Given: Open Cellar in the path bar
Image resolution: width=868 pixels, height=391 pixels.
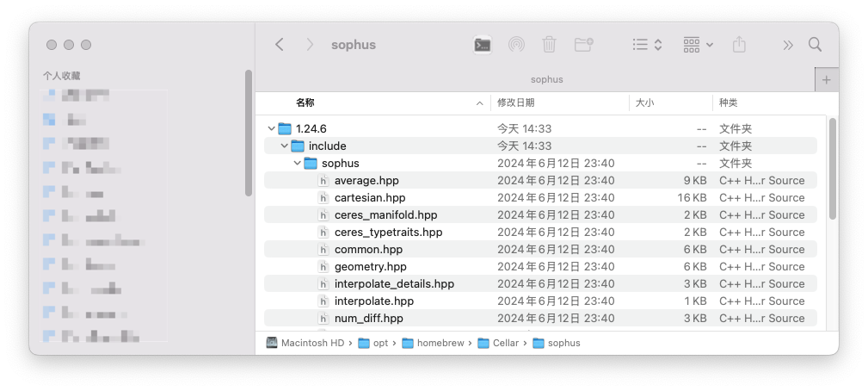Looking at the screenshot, I should [x=498, y=343].
